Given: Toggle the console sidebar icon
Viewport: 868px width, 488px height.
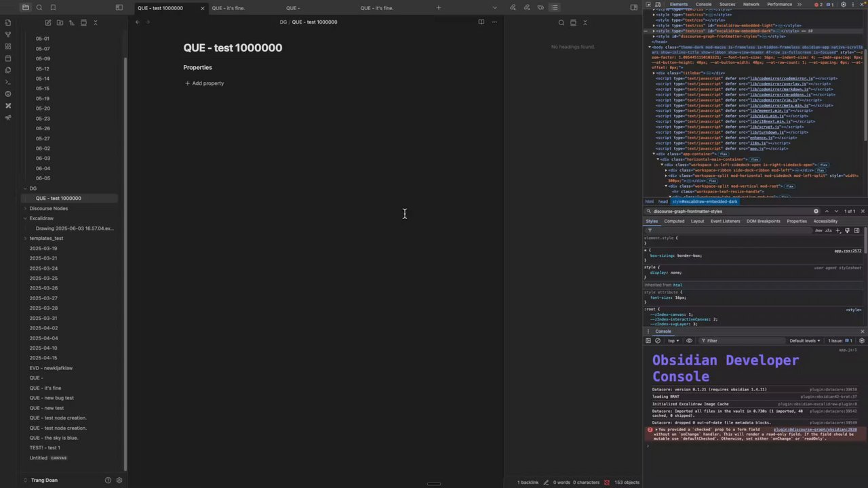Looking at the screenshot, I should [x=648, y=341].
